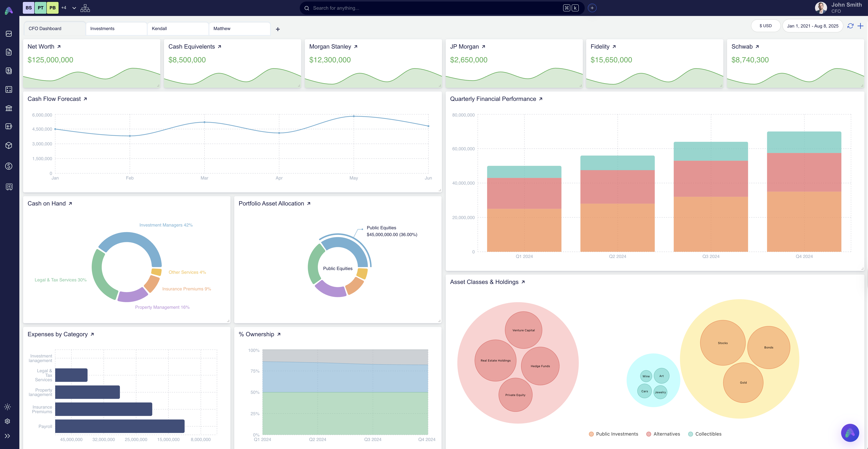The height and width of the screenshot is (449, 868).
Task: Toggle light mode sun icon
Action: click(7, 407)
